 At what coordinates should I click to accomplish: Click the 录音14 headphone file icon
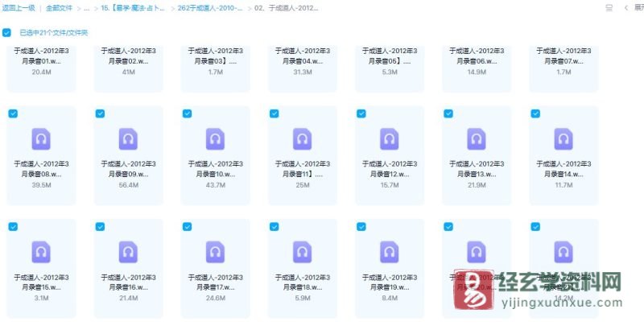tap(563, 138)
